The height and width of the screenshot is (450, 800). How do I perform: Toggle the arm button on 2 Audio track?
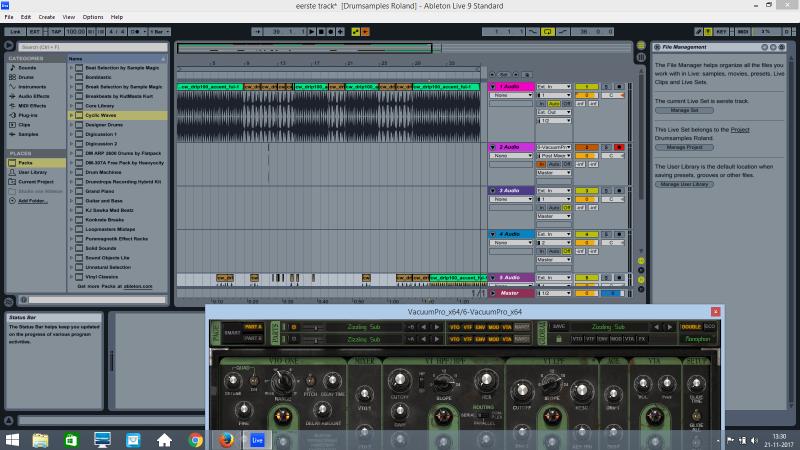[x=619, y=147]
